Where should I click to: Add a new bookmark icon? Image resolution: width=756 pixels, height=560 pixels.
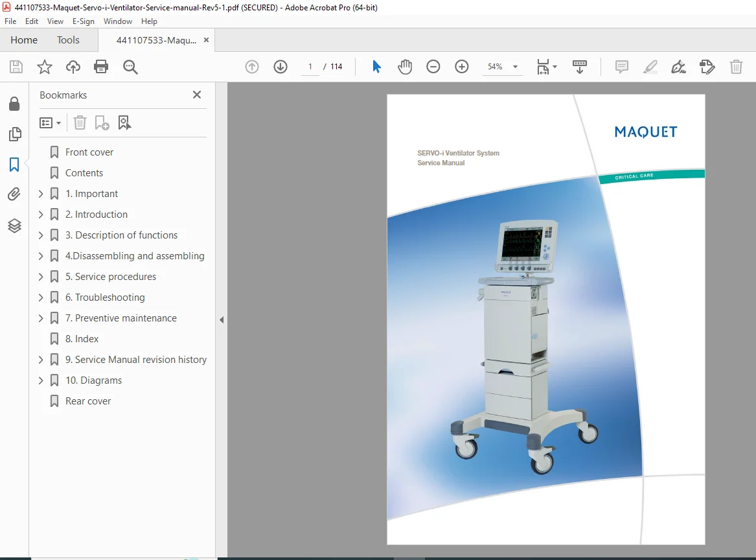[x=102, y=122]
